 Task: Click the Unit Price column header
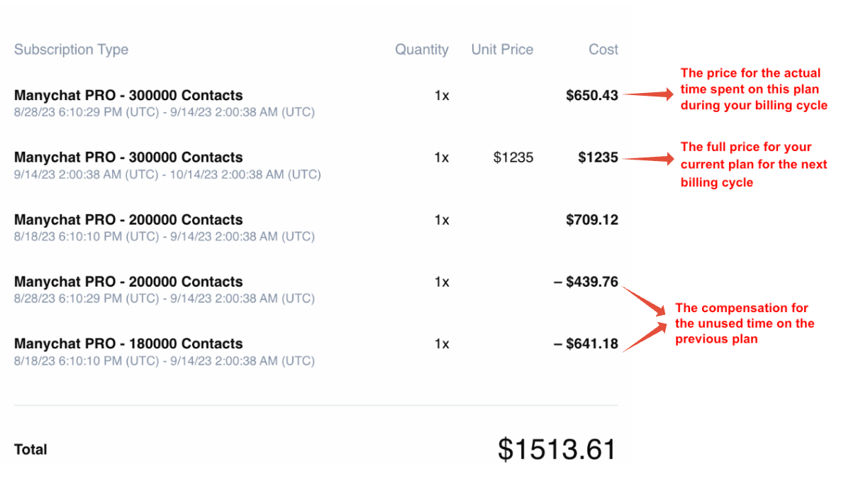(502, 50)
